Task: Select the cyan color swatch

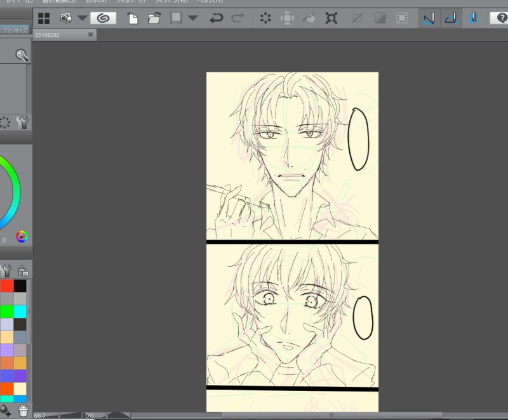Action: (x=20, y=312)
